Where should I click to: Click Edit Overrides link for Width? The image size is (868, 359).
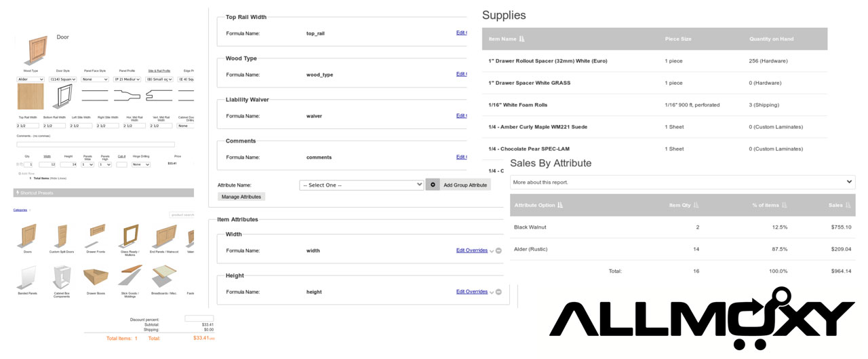point(471,250)
